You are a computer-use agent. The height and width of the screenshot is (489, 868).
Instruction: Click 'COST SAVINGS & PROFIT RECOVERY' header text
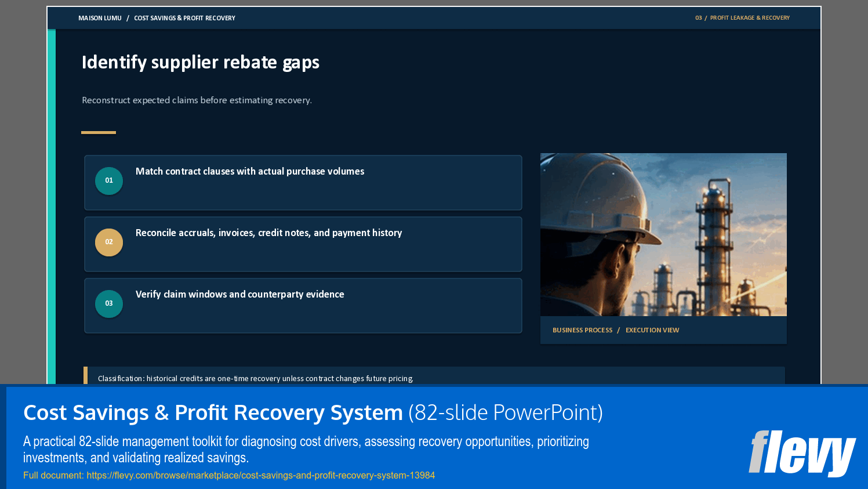pyautogui.click(x=185, y=18)
